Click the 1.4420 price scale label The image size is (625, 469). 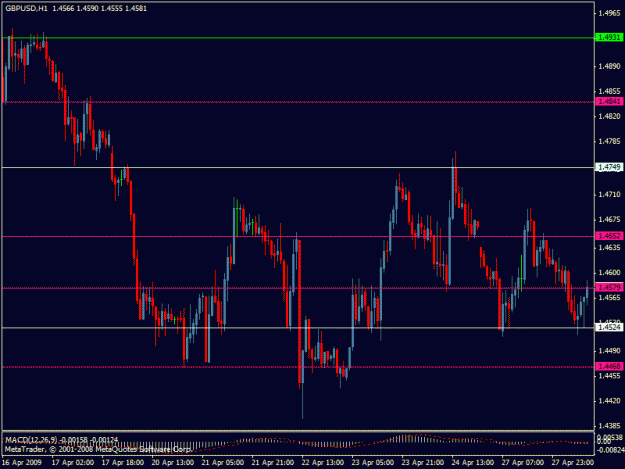610,401
